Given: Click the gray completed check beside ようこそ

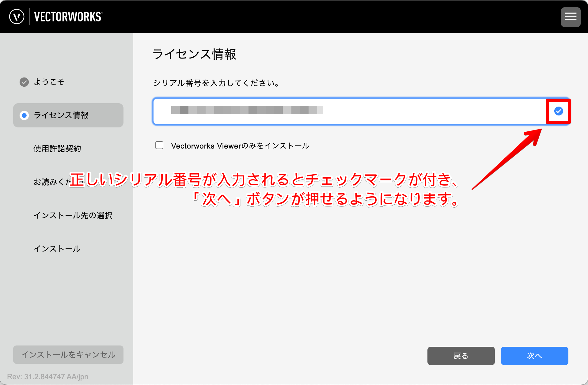Looking at the screenshot, I should 24,82.
